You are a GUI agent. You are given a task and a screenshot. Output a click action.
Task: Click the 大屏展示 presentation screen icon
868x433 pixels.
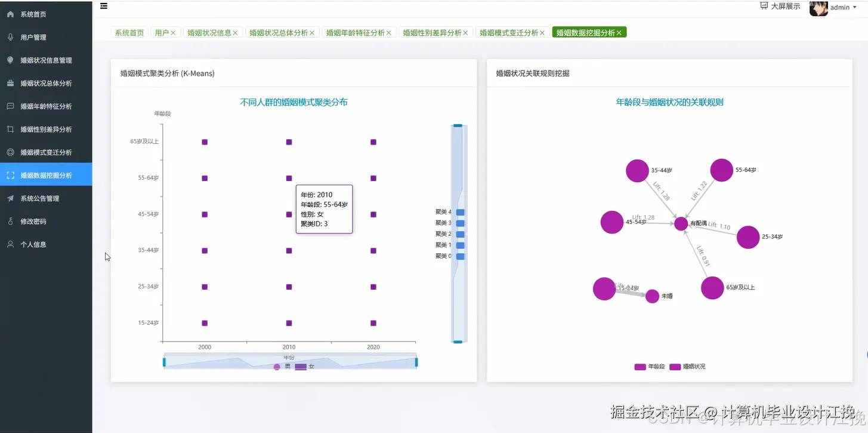pyautogui.click(x=764, y=6)
